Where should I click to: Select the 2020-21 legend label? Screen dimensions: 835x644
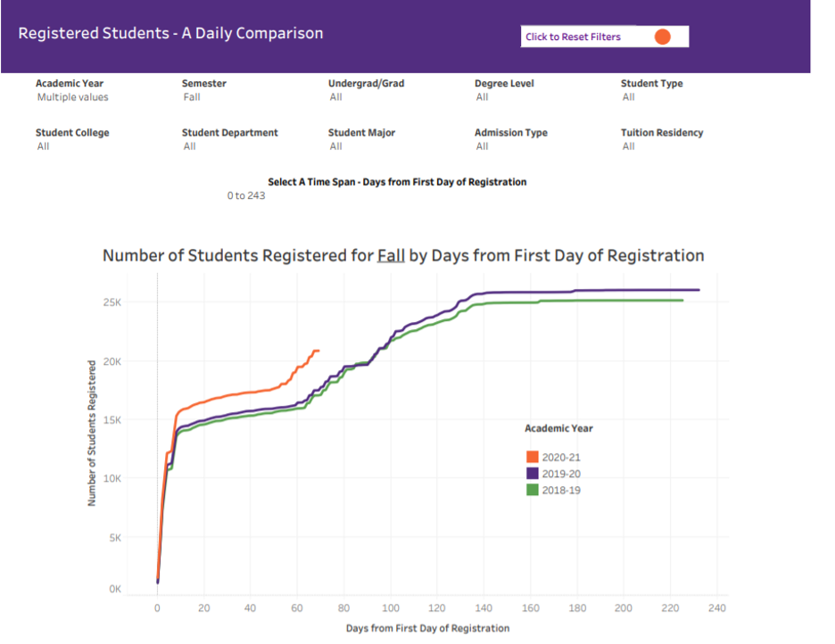tap(561, 458)
